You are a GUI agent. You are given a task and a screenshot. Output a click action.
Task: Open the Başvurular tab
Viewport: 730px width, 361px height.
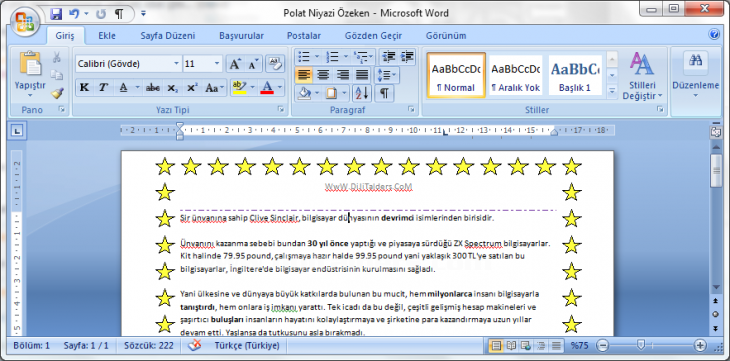[241, 36]
